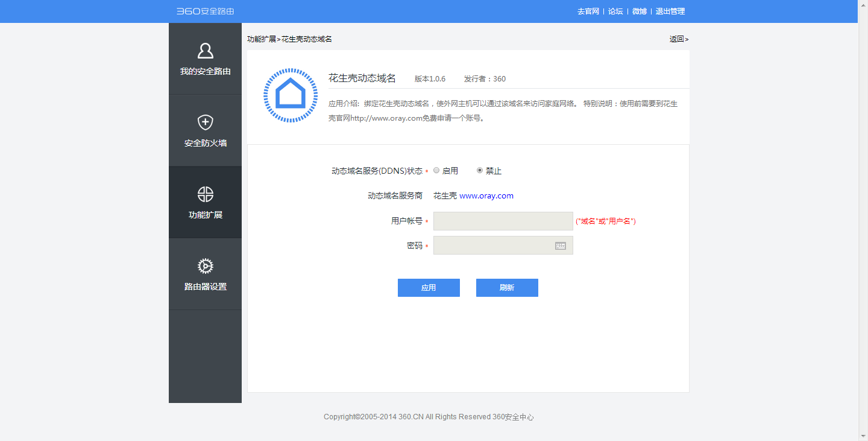This screenshot has height=441, width=868.
Task: Click the 启用 radio label text
Action: pos(450,171)
